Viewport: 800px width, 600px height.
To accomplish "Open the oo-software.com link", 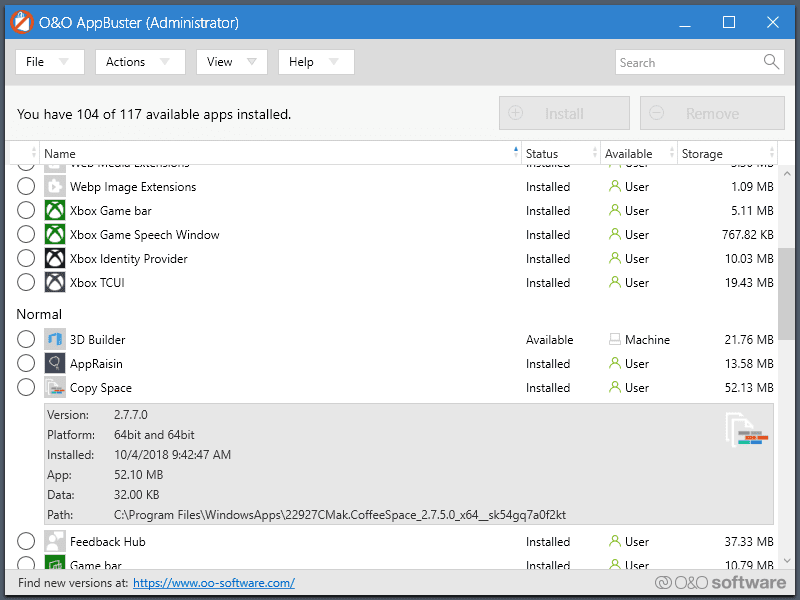I will [x=214, y=583].
